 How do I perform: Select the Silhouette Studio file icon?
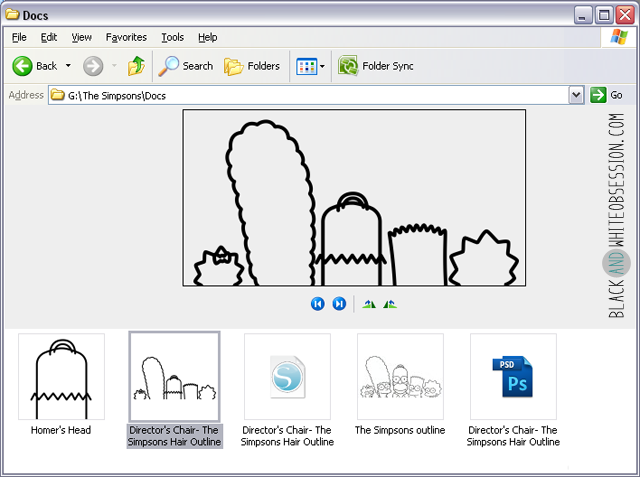[287, 376]
